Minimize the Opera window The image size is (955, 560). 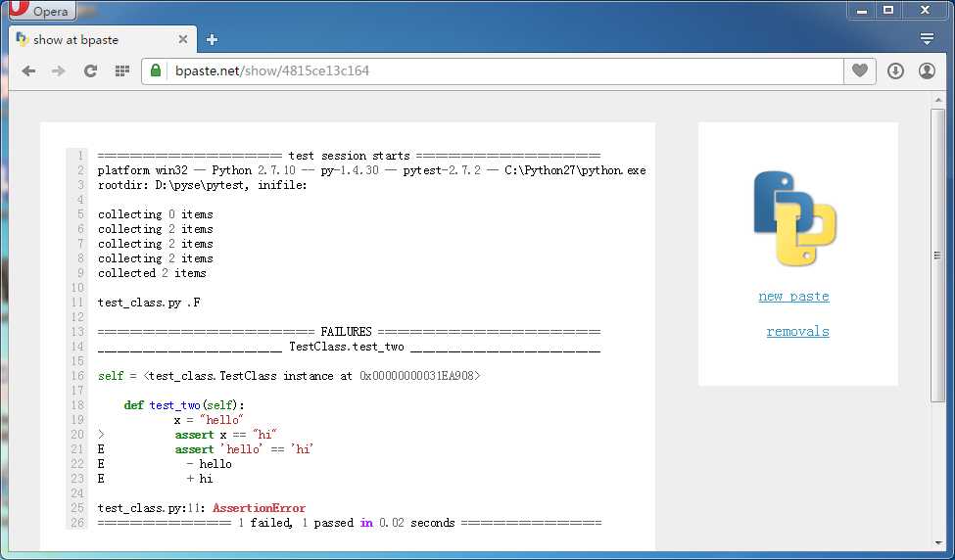pos(861,10)
